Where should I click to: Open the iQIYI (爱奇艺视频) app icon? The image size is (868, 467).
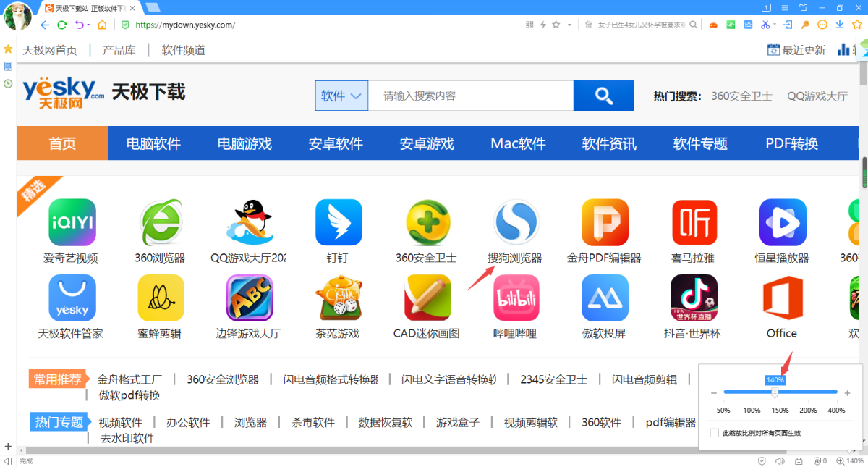72,222
